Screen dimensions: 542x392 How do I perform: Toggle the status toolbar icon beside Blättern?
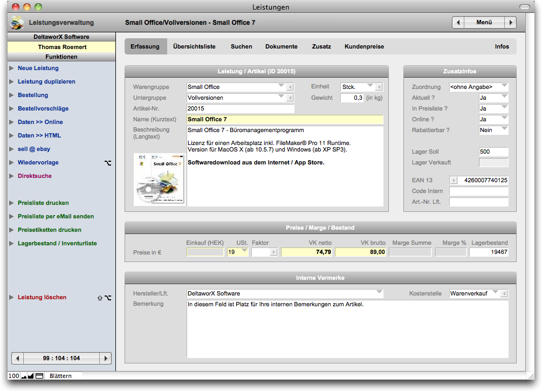pyautogui.click(x=39, y=376)
